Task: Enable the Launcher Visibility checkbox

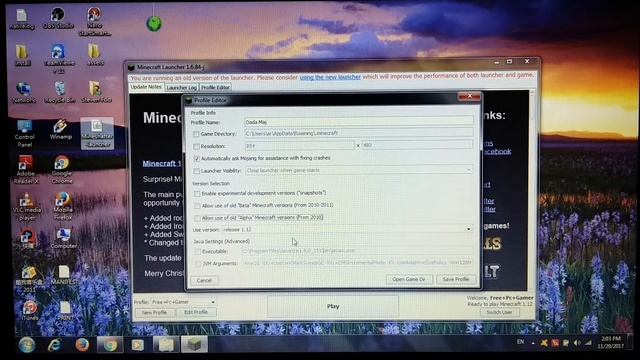Action: click(x=197, y=171)
